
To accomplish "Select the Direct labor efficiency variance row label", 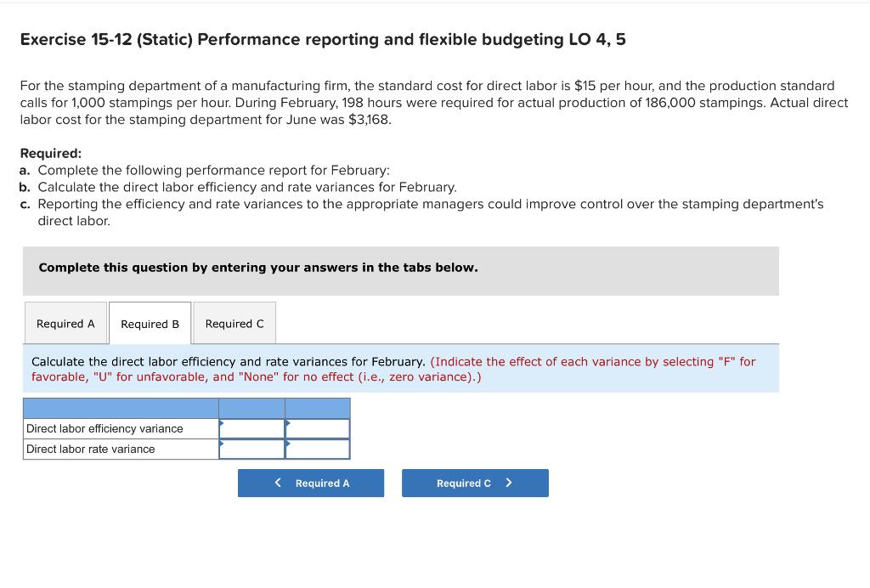I will (x=102, y=428).
